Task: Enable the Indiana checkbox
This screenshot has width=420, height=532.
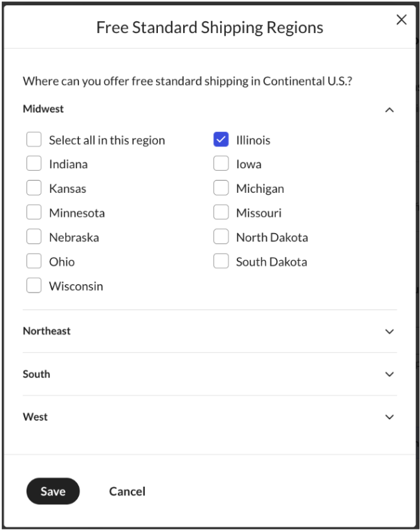Action: tap(34, 164)
